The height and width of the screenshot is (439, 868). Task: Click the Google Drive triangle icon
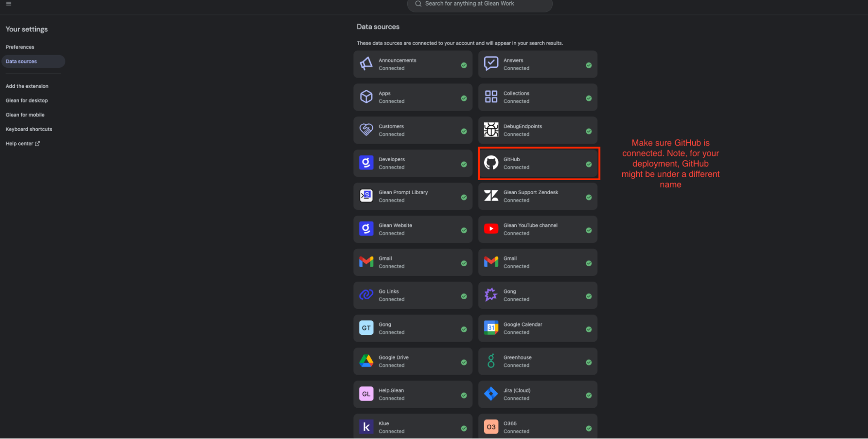point(366,361)
